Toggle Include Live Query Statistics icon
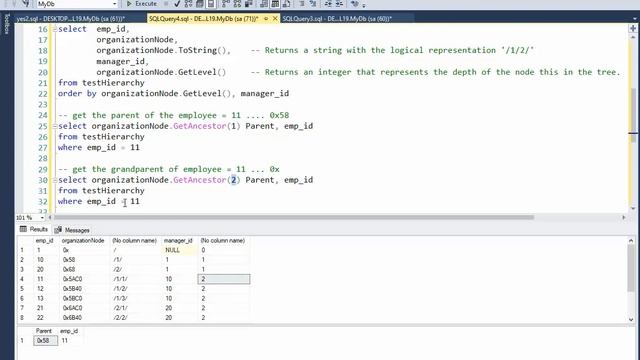This screenshot has height=360, width=640. click(x=237, y=4)
